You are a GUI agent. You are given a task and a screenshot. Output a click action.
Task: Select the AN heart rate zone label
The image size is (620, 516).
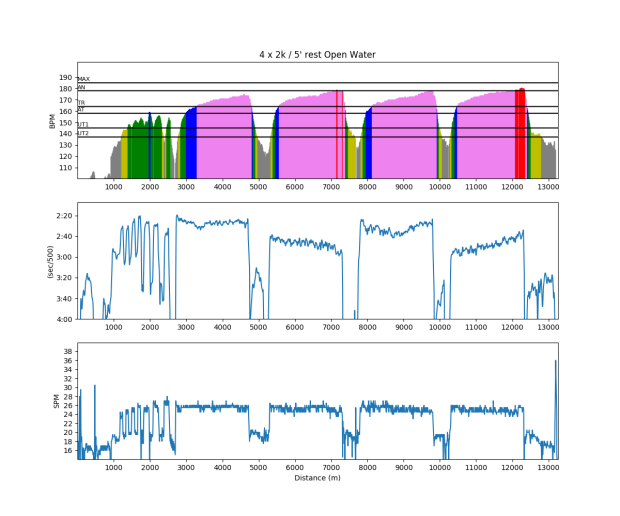(82, 88)
